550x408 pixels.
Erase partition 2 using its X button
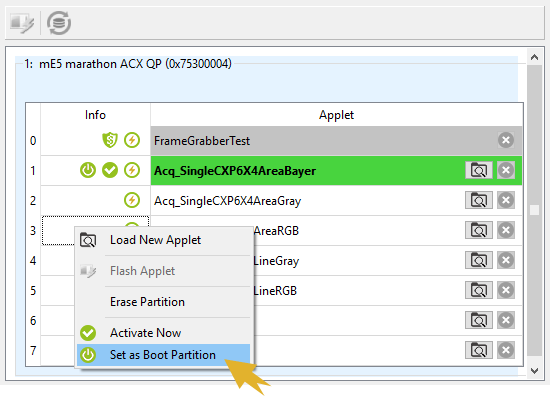pyautogui.click(x=506, y=200)
